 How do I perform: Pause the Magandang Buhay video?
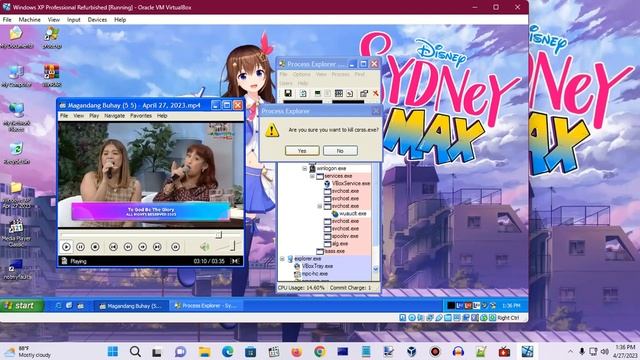(x=80, y=247)
